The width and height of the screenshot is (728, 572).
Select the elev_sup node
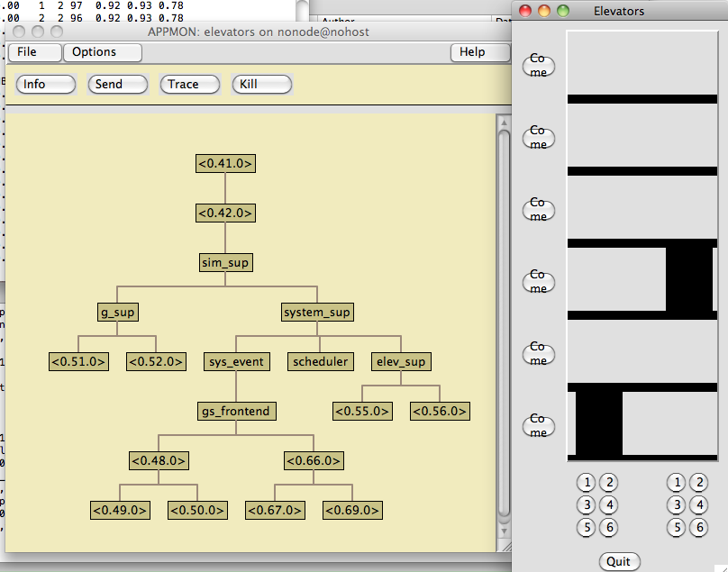pos(401,362)
